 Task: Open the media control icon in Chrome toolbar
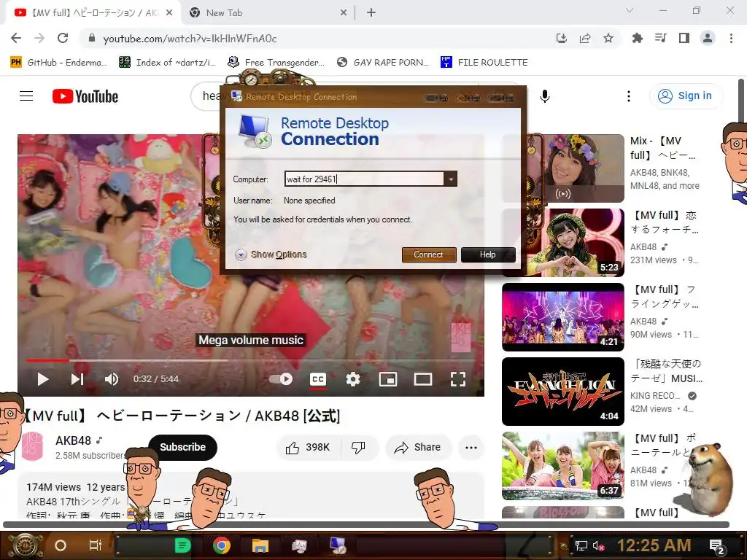click(660, 38)
